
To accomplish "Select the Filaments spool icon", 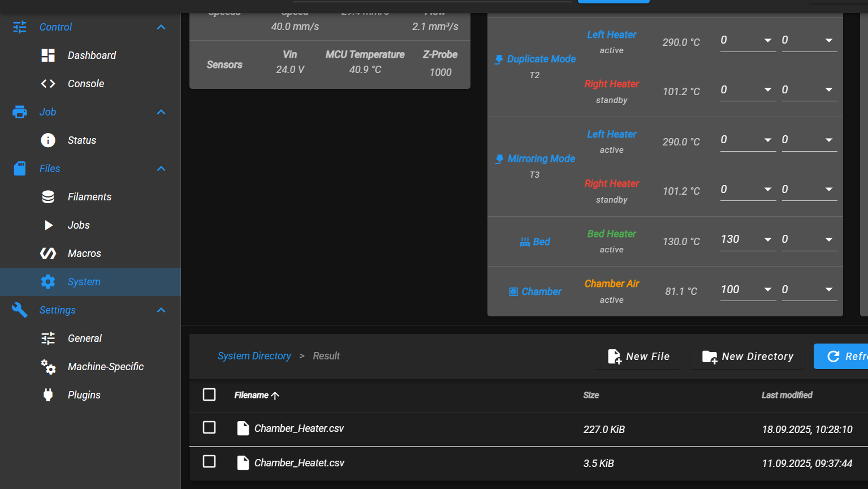I will point(48,196).
